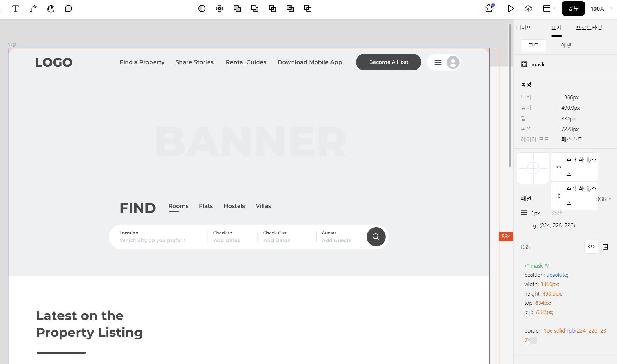Switch to the 프로토타입 tab
The width and height of the screenshot is (617, 364).
coord(589,28)
